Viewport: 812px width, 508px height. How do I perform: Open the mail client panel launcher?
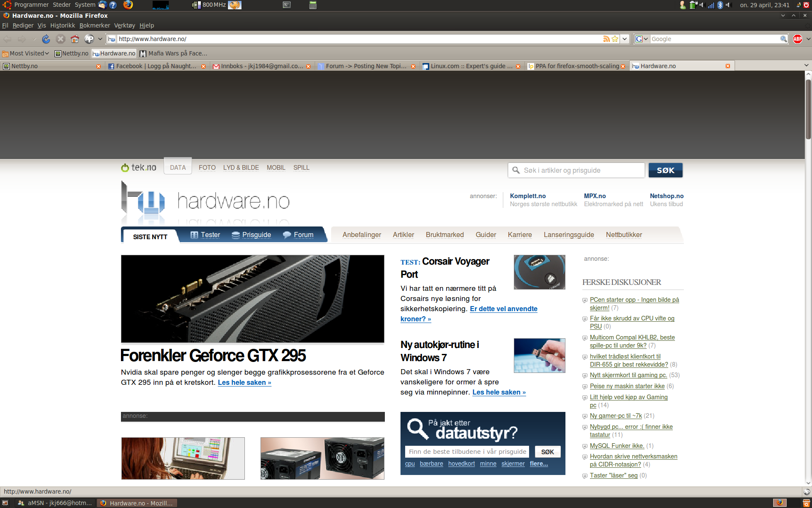click(x=102, y=5)
